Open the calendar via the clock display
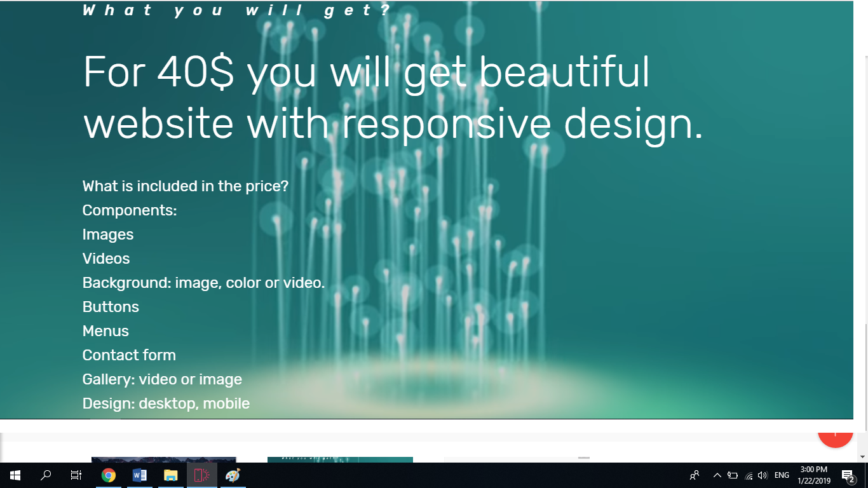This screenshot has width=868, height=488. pyautogui.click(x=813, y=475)
